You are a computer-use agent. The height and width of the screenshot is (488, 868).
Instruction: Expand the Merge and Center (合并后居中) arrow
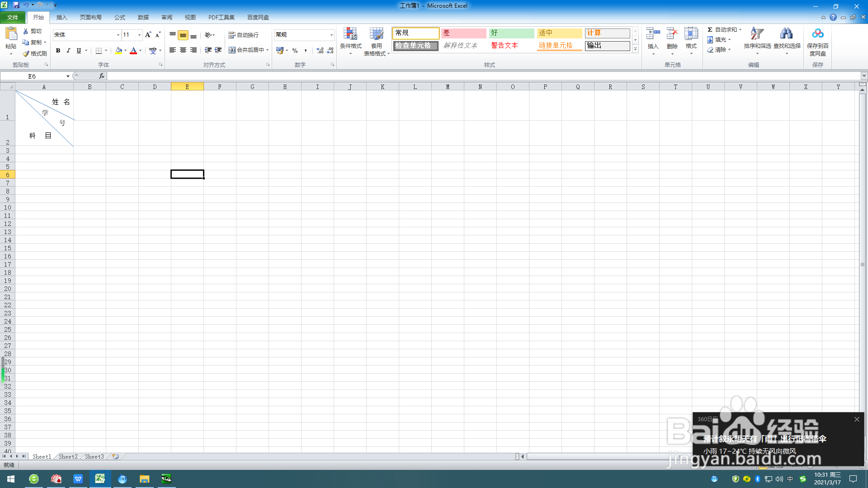[x=268, y=50]
